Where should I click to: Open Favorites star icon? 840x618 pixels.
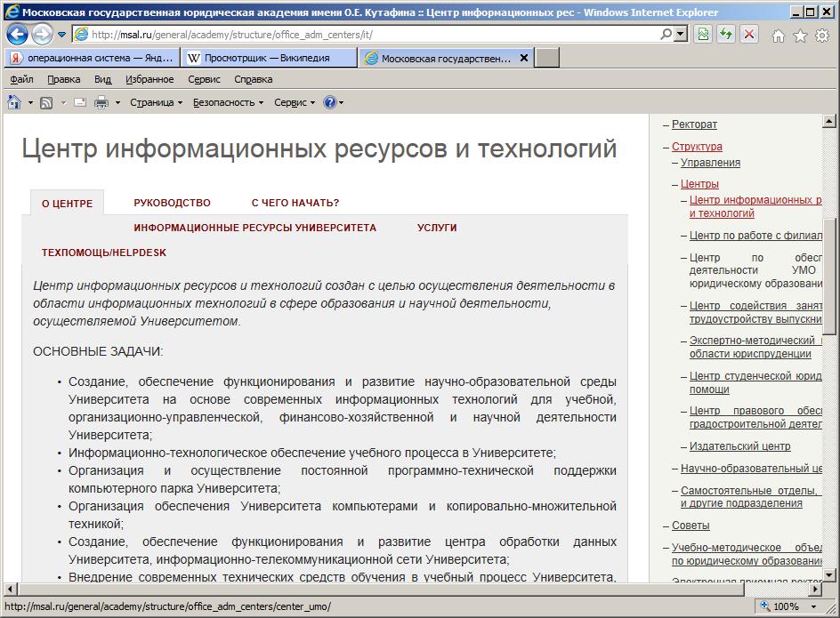(800, 36)
